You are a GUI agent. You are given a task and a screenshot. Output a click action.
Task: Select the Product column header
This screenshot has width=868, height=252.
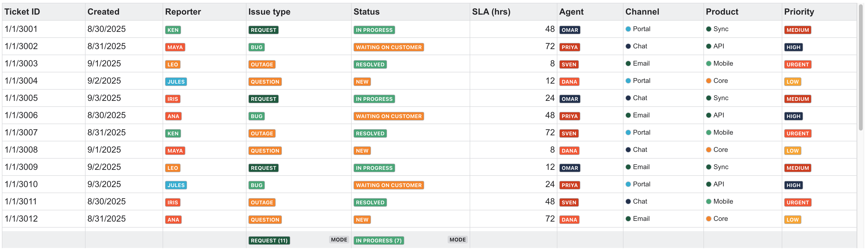click(743, 12)
